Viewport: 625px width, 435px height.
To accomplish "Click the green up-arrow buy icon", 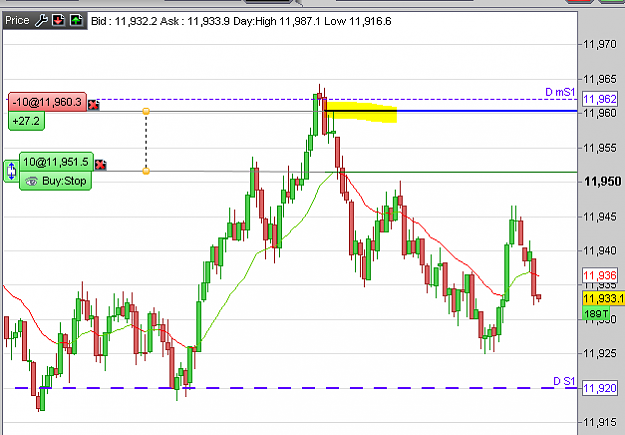I will point(76,20).
